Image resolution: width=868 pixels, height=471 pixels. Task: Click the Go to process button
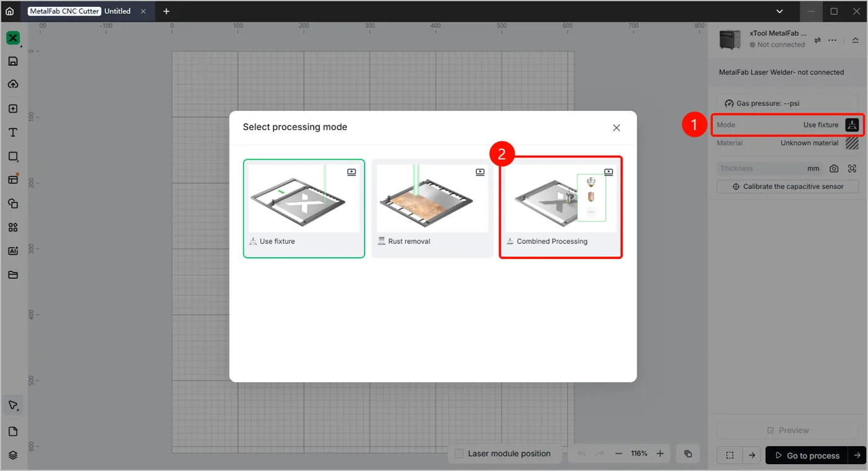click(807, 456)
